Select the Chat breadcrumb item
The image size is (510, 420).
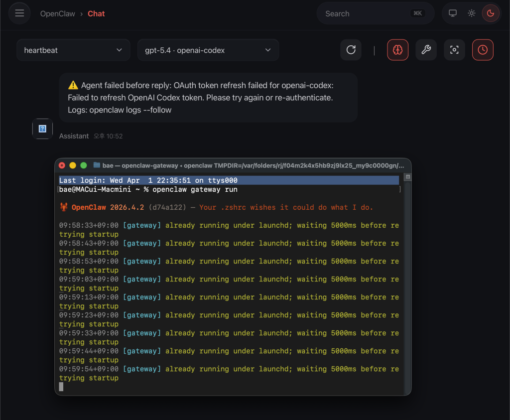(x=96, y=14)
